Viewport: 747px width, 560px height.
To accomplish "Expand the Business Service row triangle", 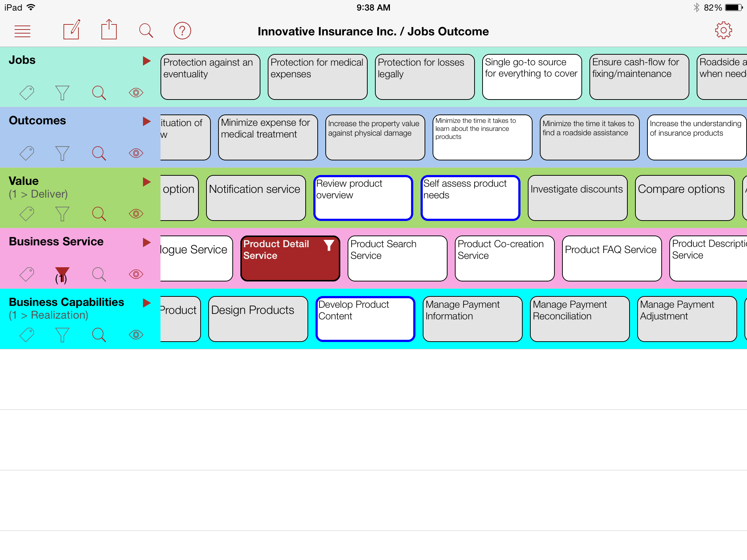I will pos(147,242).
